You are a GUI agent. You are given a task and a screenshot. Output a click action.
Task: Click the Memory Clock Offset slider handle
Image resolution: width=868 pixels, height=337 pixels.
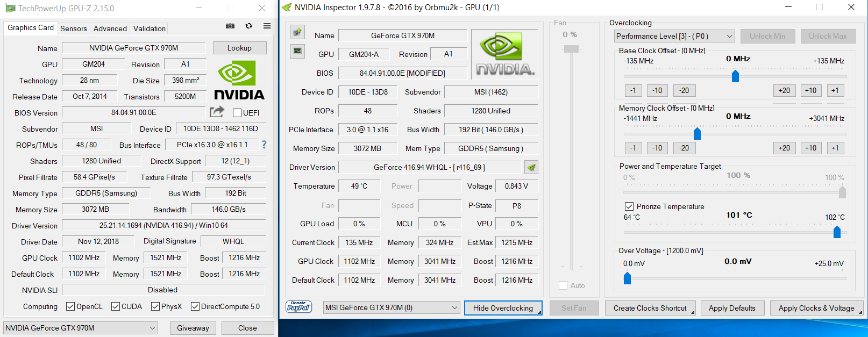tap(697, 133)
